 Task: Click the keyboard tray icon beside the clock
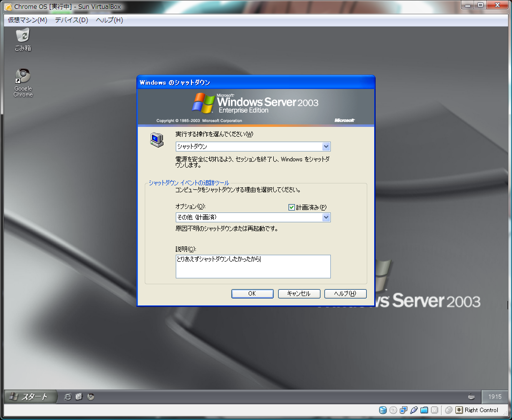[471, 396]
